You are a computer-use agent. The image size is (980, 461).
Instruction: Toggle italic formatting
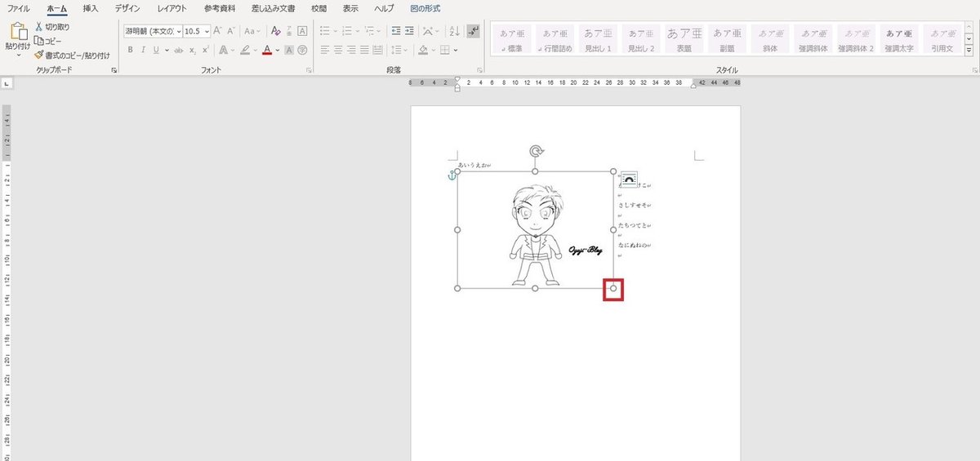pyautogui.click(x=143, y=50)
